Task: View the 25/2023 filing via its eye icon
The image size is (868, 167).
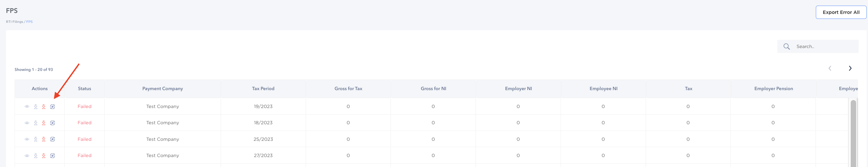Action: [27, 139]
